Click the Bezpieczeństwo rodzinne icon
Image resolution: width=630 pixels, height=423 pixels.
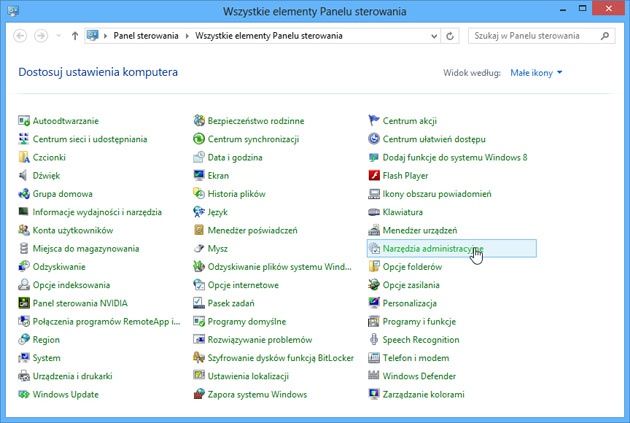point(199,121)
